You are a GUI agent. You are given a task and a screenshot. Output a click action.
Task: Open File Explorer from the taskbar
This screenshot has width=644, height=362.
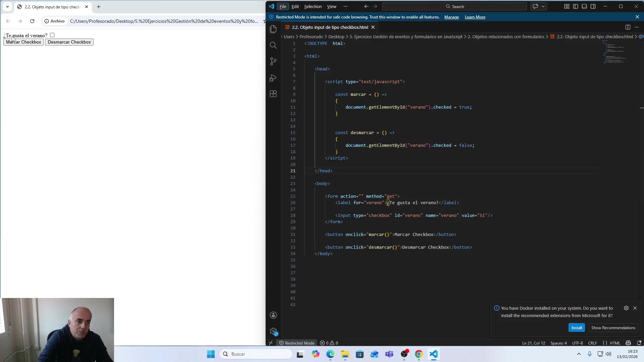(x=345, y=354)
